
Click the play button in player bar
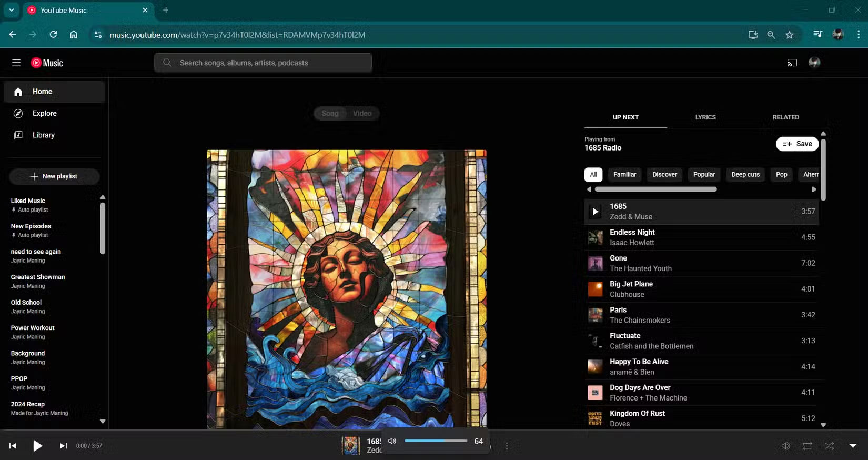(x=37, y=446)
